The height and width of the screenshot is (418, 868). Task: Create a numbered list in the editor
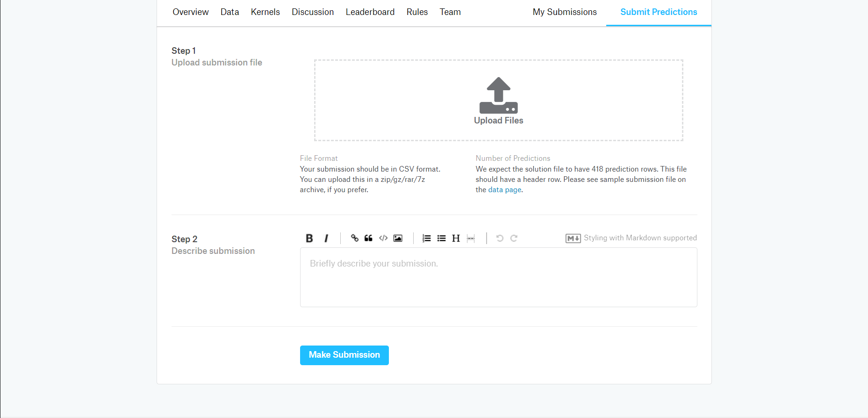[426, 238]
